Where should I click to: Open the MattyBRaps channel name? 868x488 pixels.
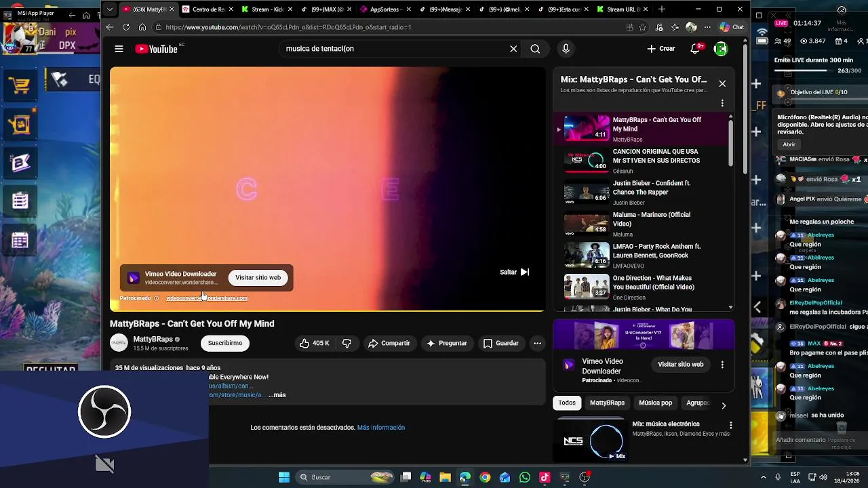click(153, 339)
